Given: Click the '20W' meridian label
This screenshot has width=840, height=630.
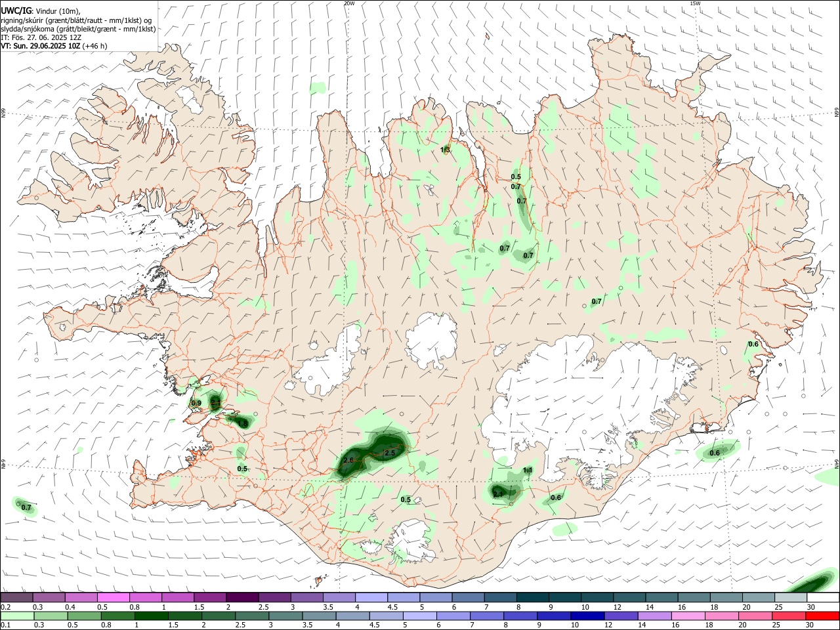Looking at the screenshot, I should (x=349, y=3).
